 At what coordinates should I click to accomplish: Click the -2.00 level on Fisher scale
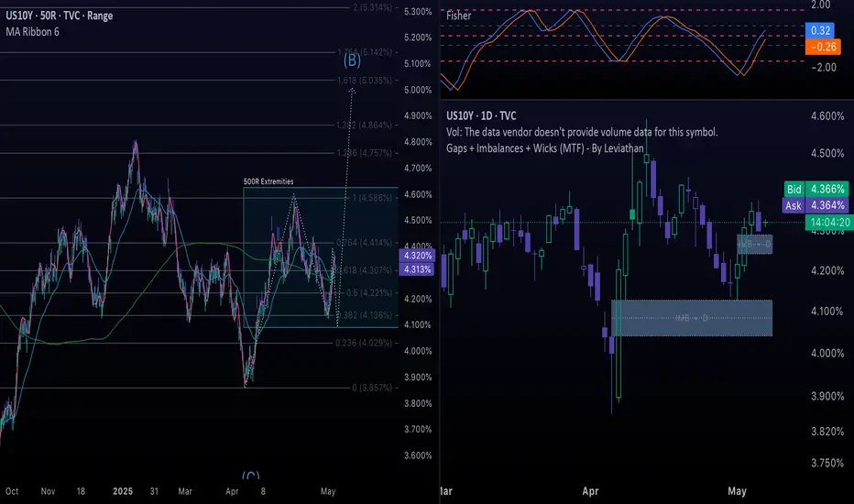coord(824,67)
